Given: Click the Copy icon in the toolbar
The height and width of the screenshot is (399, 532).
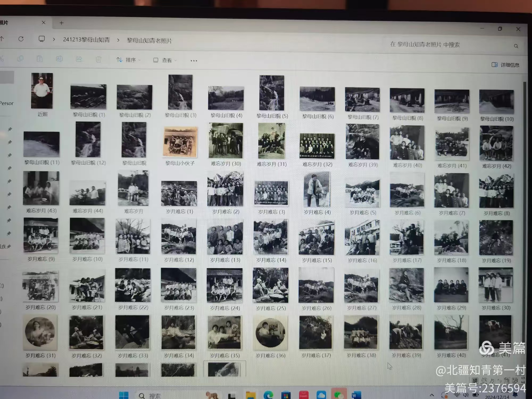Looking at the screenshot, I should pyautogui.click(x=20, y=59).
